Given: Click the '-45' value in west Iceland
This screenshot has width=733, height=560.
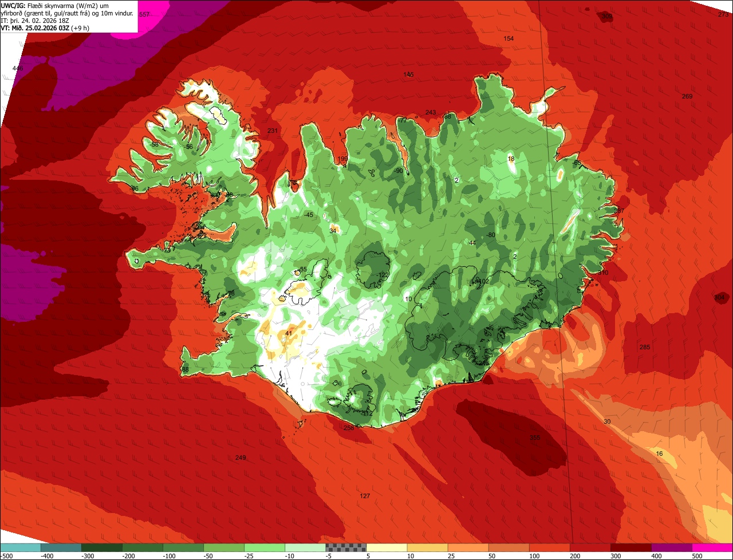Looking at the screenshot, I should (x=309, y=215).
